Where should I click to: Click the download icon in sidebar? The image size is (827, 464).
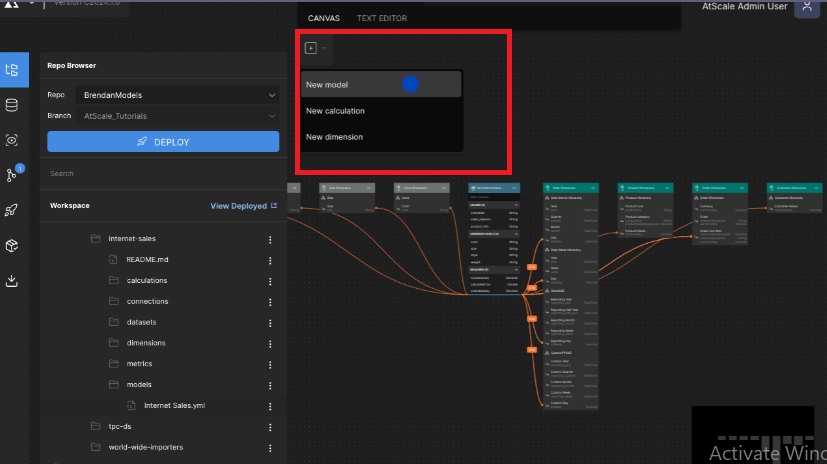click(x=12, y=281)
